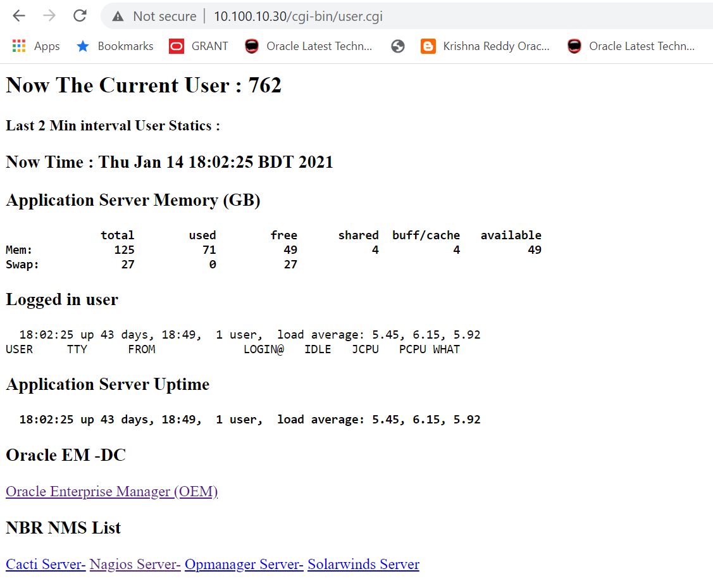This screenshot has height=588, width=713.
Task: Click the address bar URL 10.100.10.30/cgi-bin/user.cgi
Action: 299,16
